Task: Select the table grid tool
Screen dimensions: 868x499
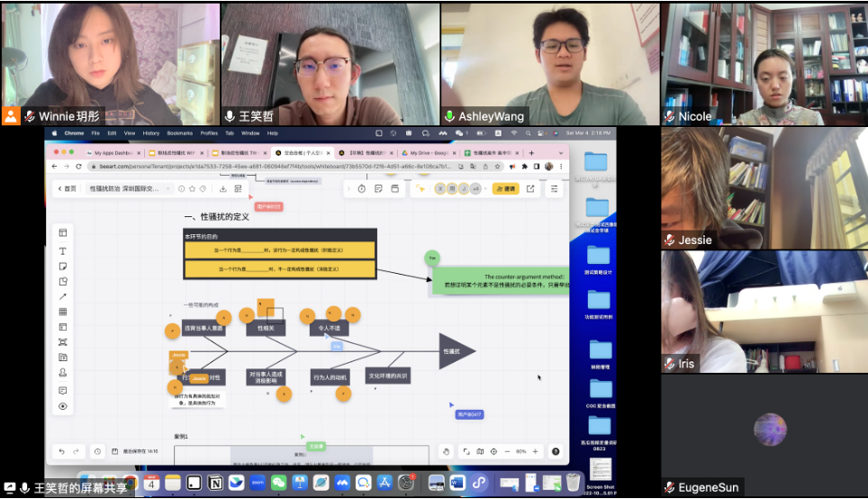Action: pyautogui.click(x=62, y=312)
